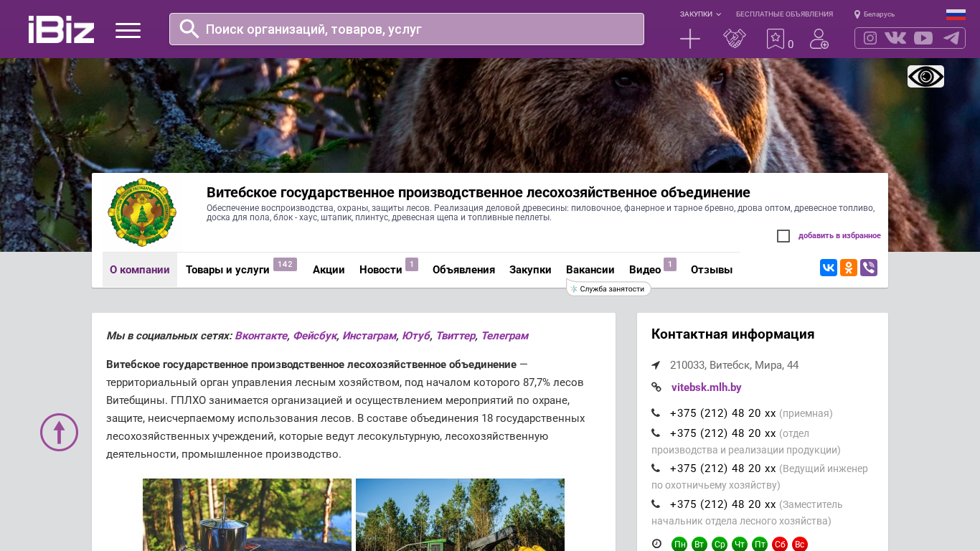
Task: Share company page via Viber
Action: pyautogui.click(x=869, y=268)
